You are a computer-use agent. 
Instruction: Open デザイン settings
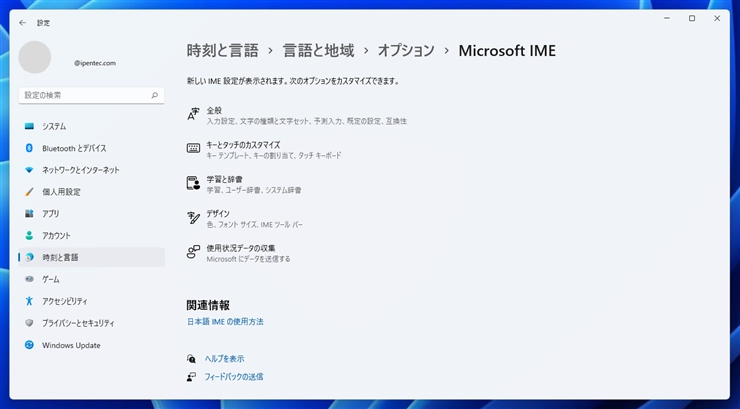pyautogui.click(x=245, y=219)
